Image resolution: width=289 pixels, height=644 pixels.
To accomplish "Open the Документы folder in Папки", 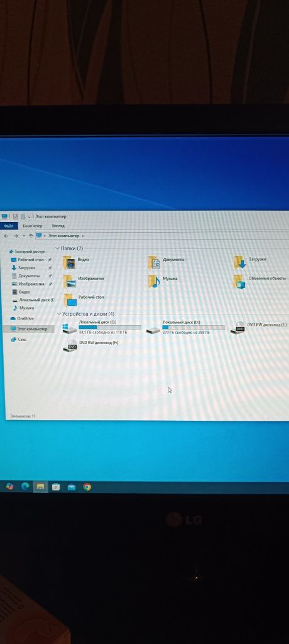I will click(x=166, y=262).
